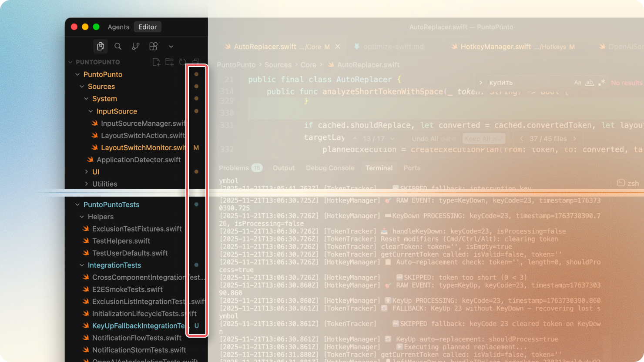Click the Swift icon beside ApplicationDetector.swift

click(91, 160)
